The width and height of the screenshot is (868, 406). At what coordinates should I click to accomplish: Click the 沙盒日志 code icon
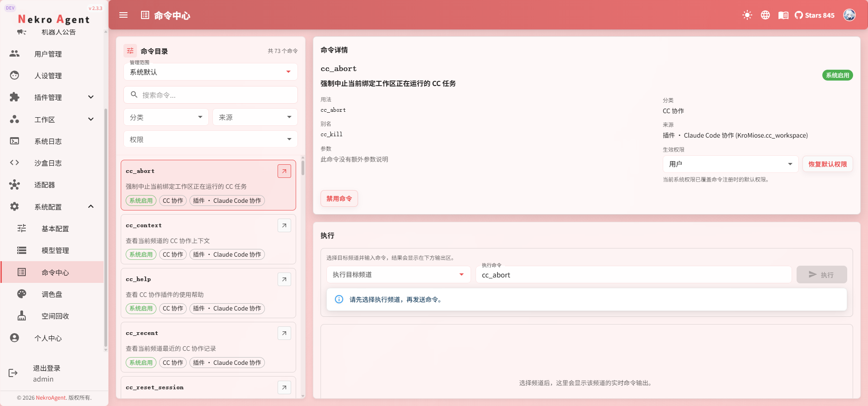tap(14, 162)
